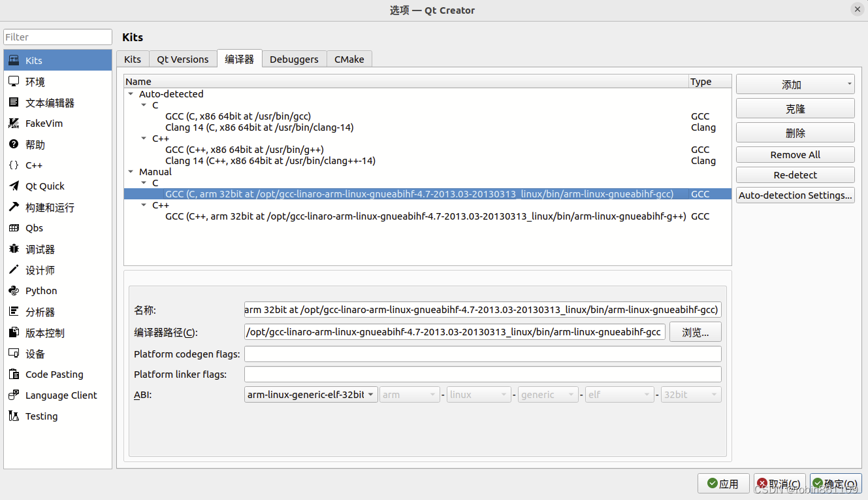Image resolution: width=868 pixels, height=500 pixels.
Task: Open the Testing flask icon
Action: point(14,416)
